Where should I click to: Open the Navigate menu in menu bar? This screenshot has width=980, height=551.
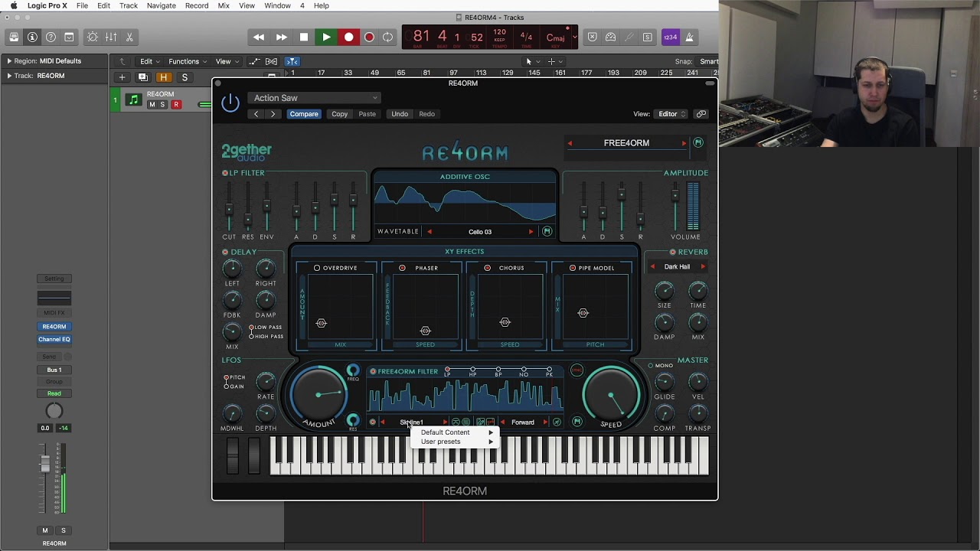[x=161, y=5]
